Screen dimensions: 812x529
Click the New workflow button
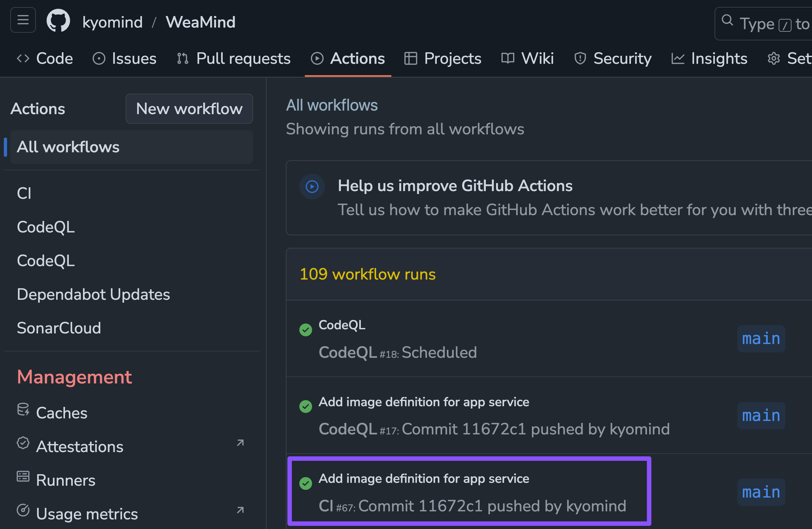tap(189, 109)
